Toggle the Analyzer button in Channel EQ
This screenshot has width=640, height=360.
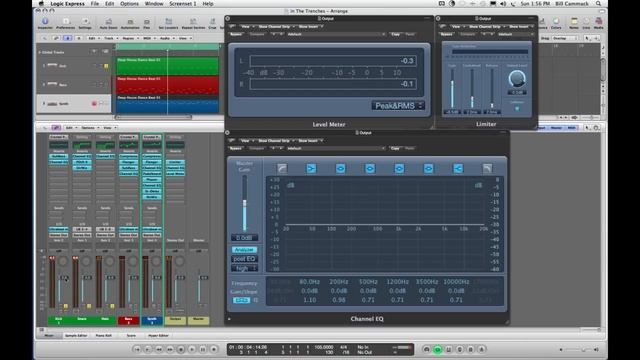click(x=244, y=249)
